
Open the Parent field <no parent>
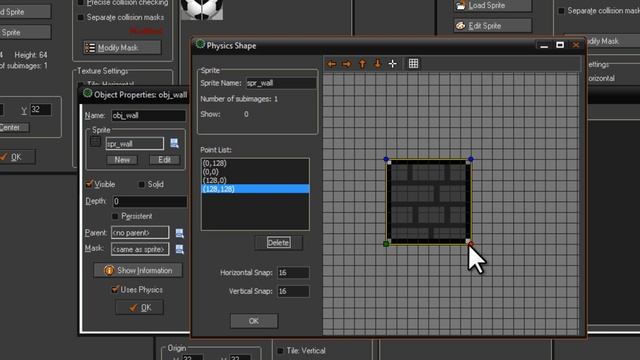(x=140, y=233)
